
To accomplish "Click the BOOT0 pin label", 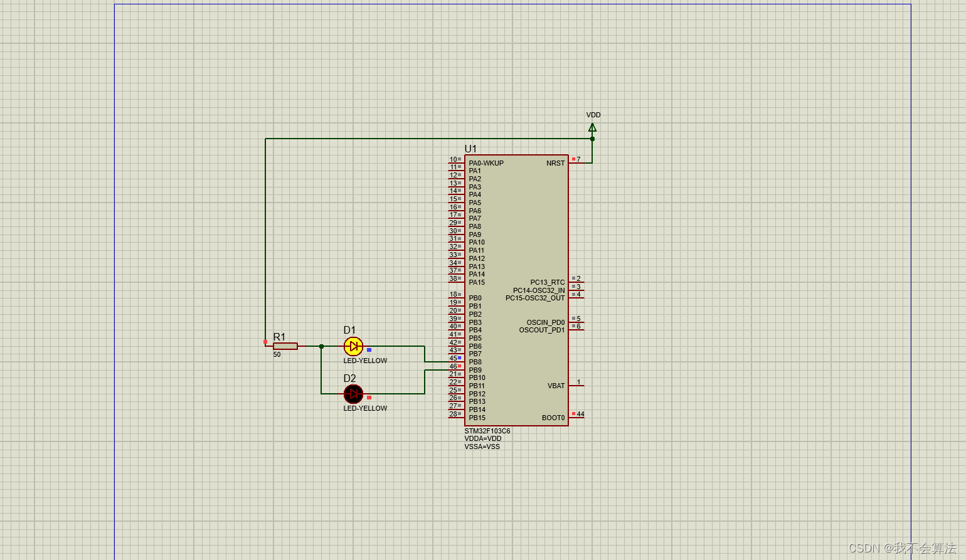I will [553, 418].
